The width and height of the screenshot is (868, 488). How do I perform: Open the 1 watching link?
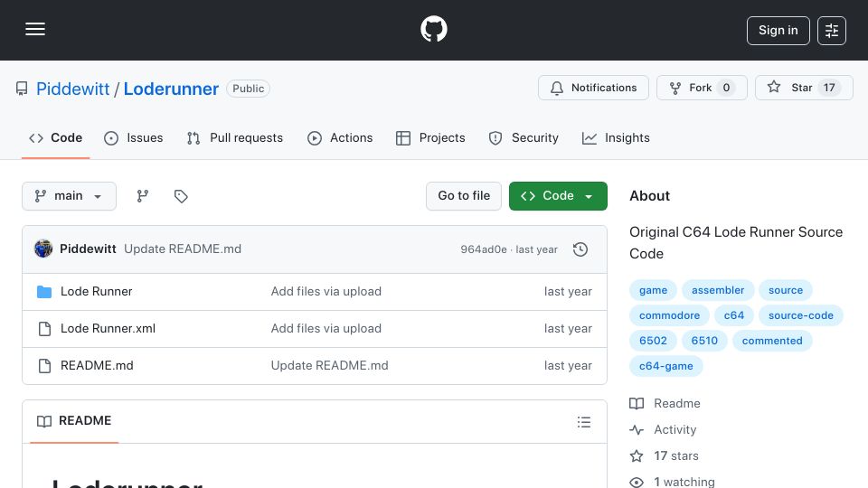(x=672, y=482)
